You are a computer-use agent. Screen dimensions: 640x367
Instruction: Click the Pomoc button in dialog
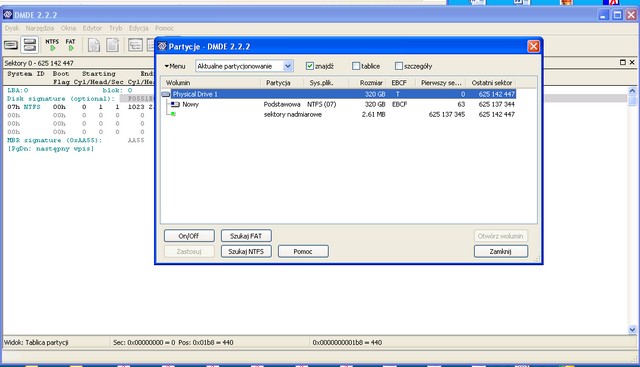(x=303, y=251)
